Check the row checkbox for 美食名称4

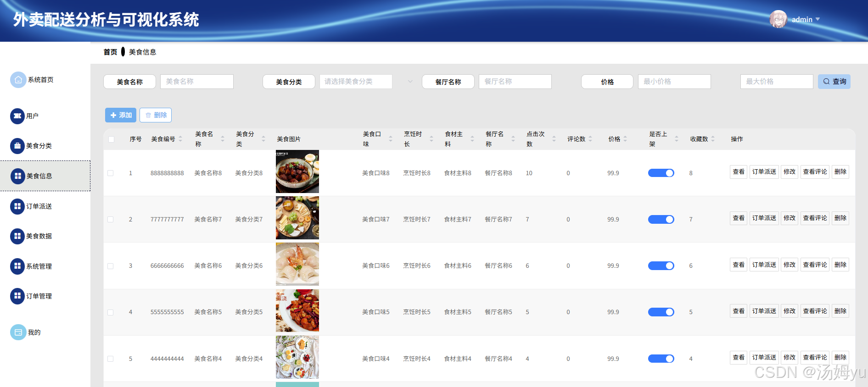click(111, 359)
